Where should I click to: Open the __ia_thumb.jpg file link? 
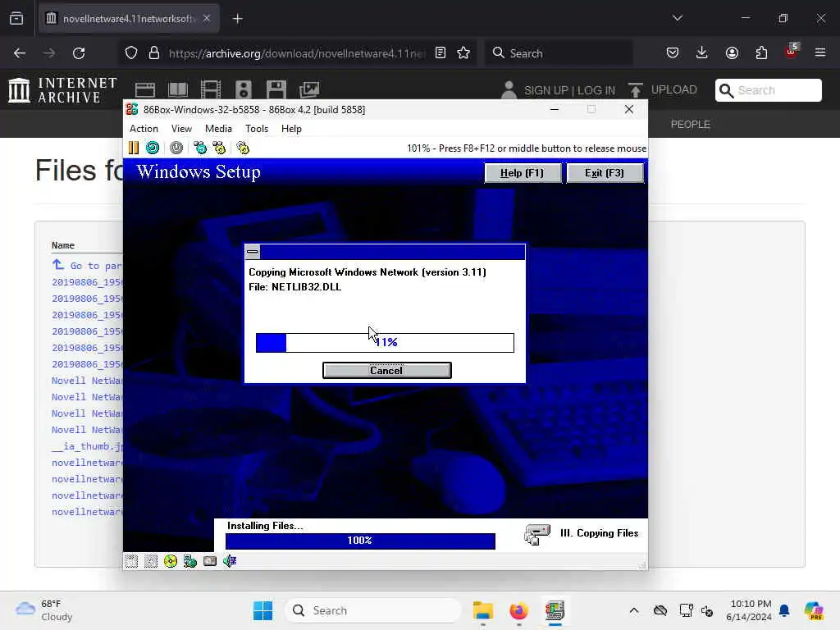coord(87,446)
